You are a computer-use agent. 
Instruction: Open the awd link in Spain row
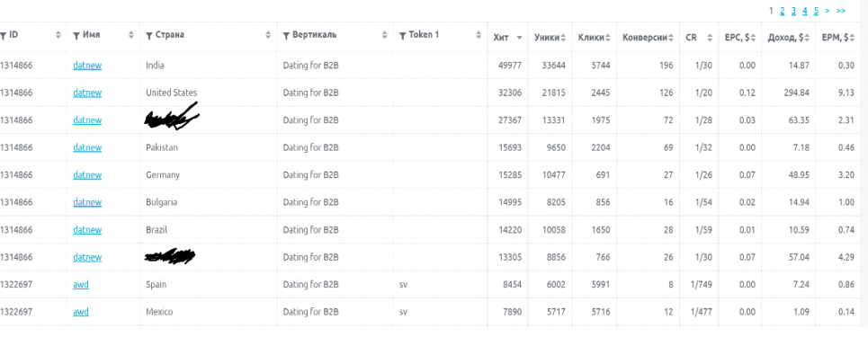point(81,285)
